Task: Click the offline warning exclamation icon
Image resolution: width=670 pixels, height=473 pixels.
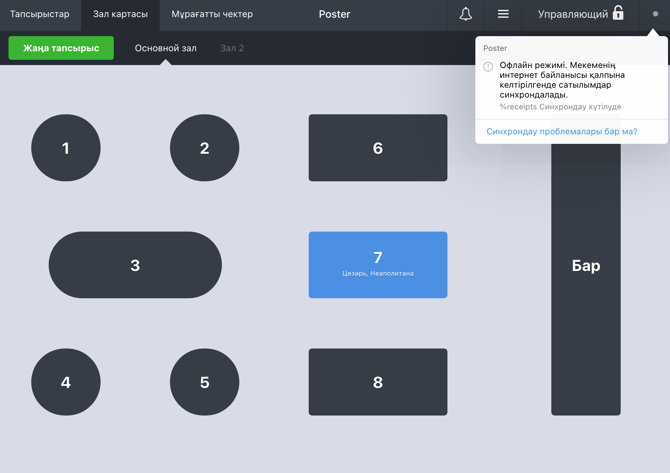Action: click(488, 66)
